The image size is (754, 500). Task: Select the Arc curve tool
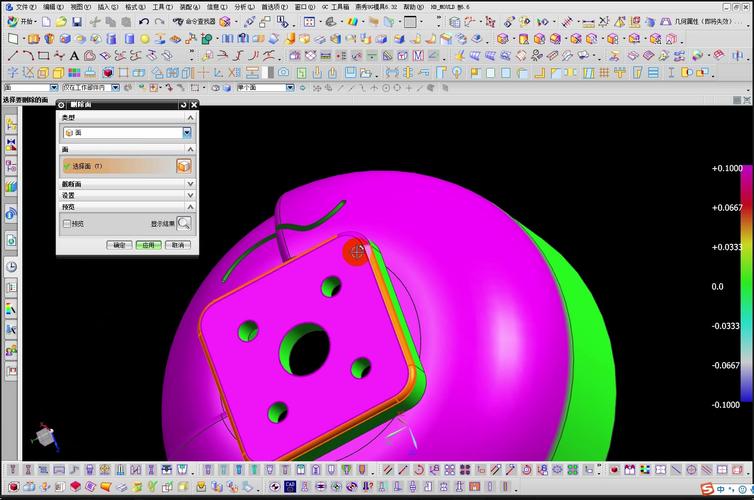click(28, 56)
